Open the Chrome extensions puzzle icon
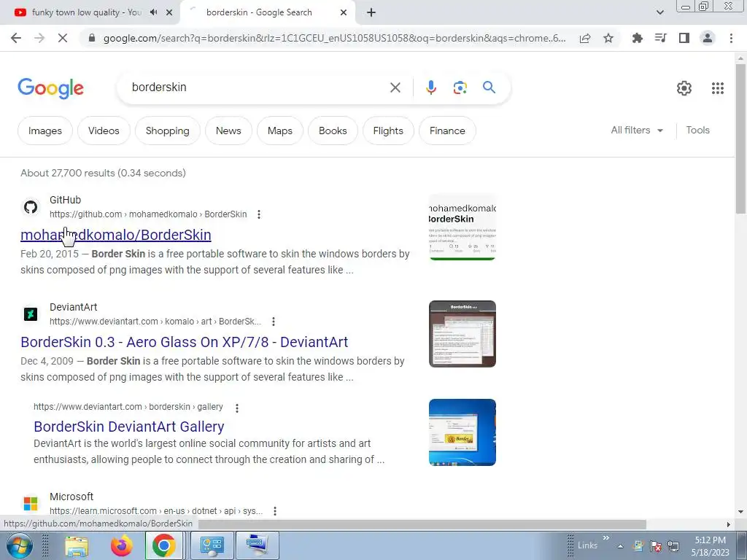This screenshot has width=747, height=560. pos(637,38)
